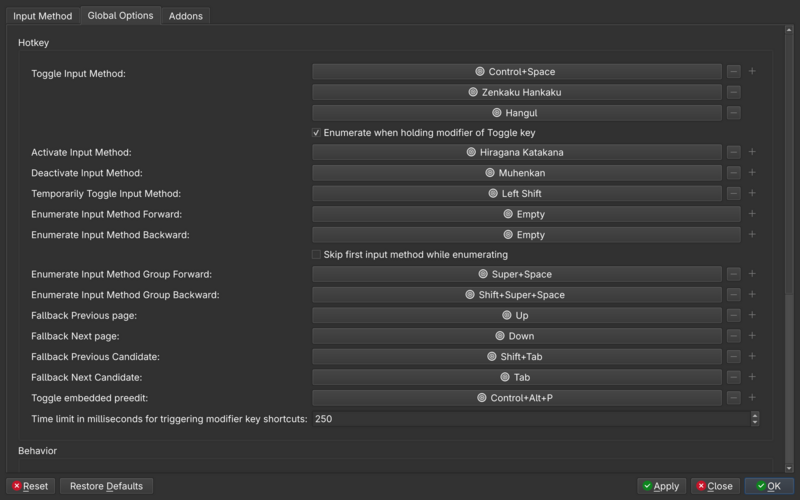Viewport: 800px width, 500px height.
Task: Add another Toggle Input Method hotkey
Action: (x=752, y=71)
